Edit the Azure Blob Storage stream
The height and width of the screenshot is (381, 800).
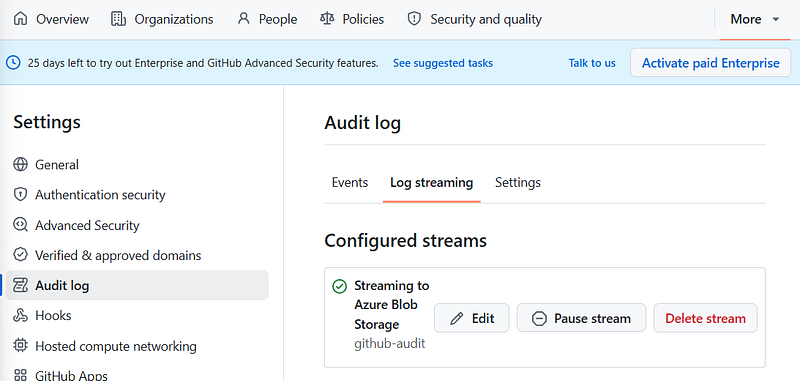click(x=472, y=319)
